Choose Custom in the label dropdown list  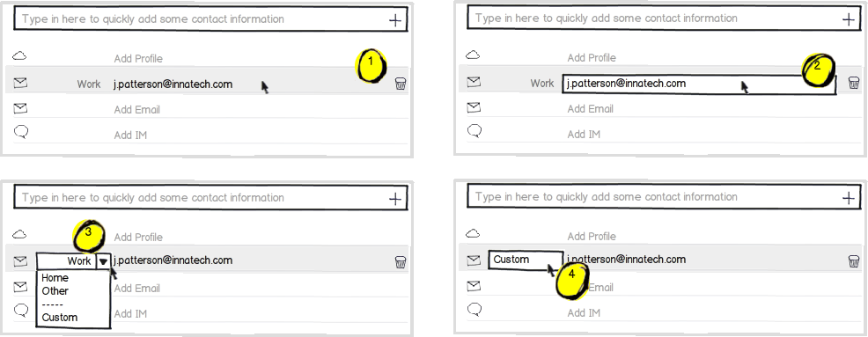click(x=59, y=318)
